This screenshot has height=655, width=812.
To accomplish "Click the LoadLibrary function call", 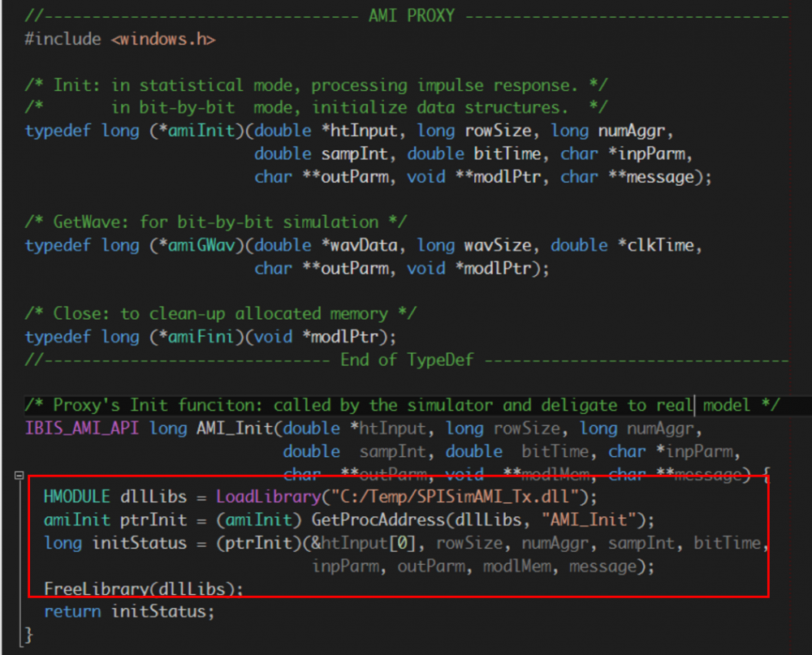I will coord(264,496).
